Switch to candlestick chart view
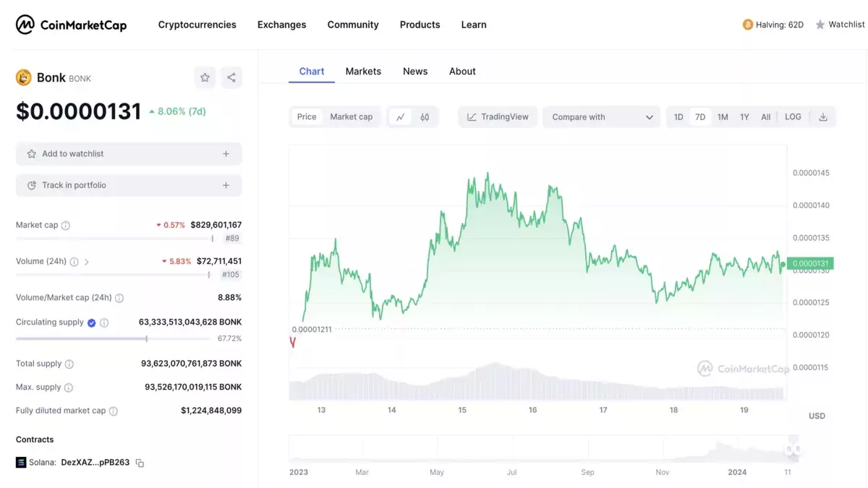Image resolution: width=868 pixels, height=488 pixels. 425,117
